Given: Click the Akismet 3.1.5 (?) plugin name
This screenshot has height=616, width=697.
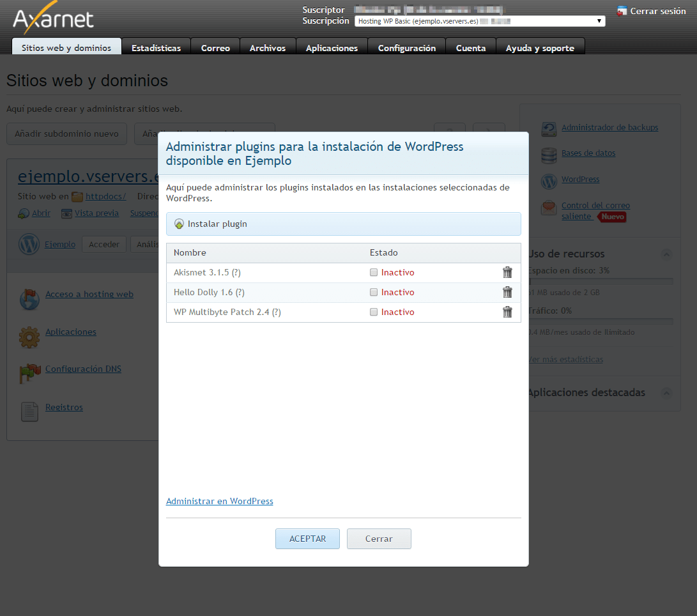Looking at the screenshot, I should pos(207,272).
